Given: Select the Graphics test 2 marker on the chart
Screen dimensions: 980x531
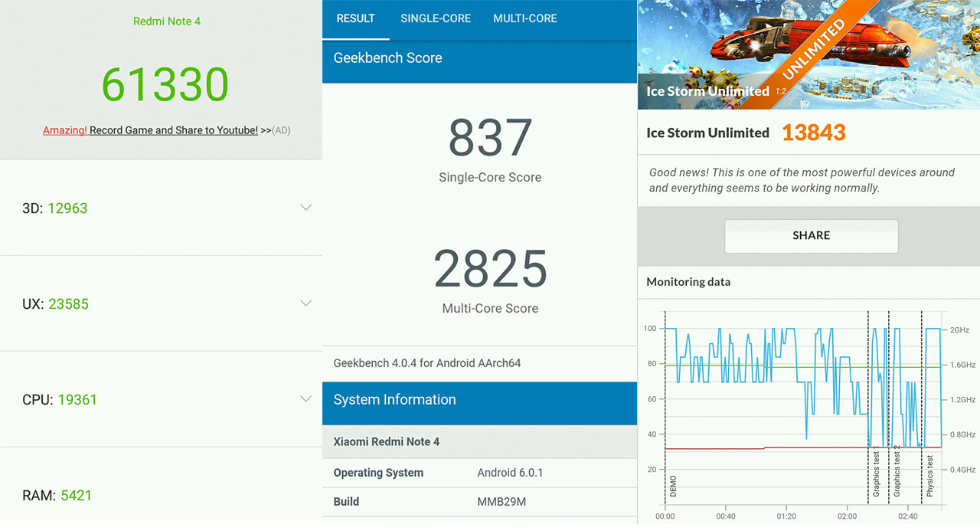Looking at the screenshot, I should (x=897, y=470).
